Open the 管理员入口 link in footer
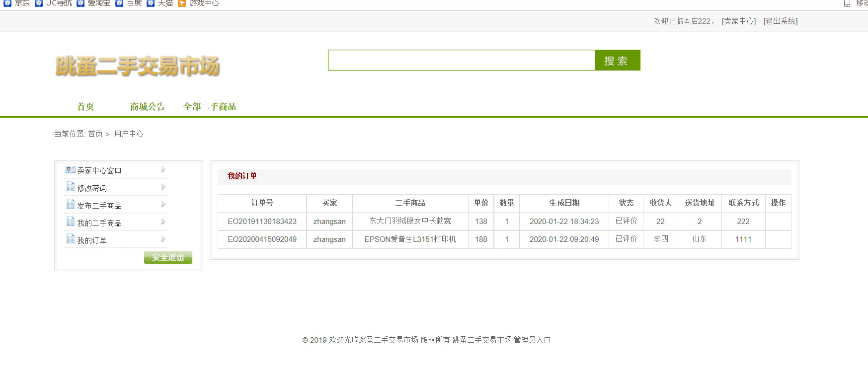The image size is (868, 374). (x=532, y=340)
